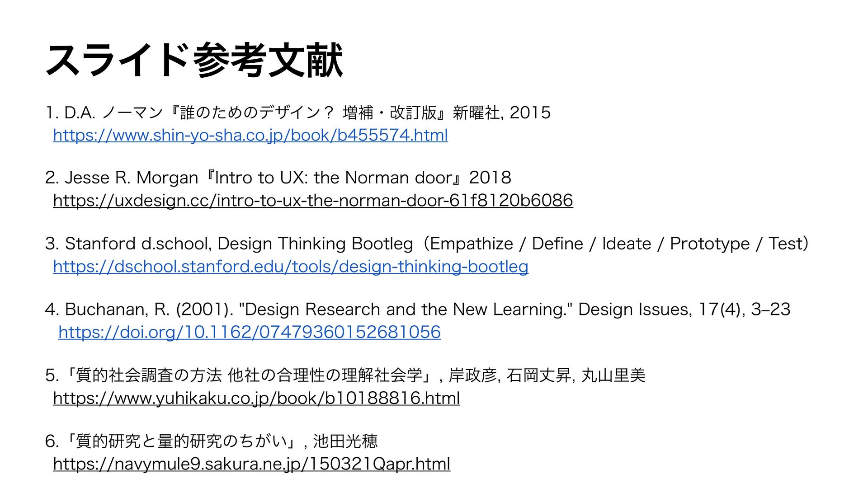
Task: Open the navymule9.sakura.ne.jp link
Action: click(x=251, y=464)
